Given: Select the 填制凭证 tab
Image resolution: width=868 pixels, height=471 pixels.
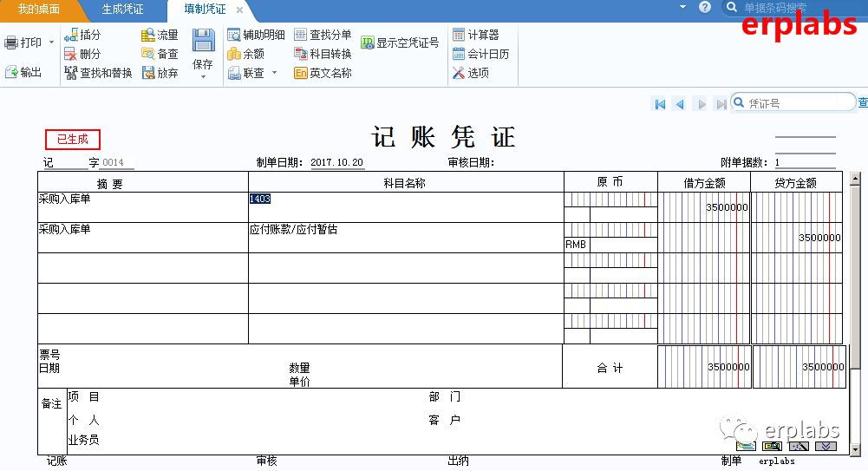Looking at the screenshot, I should click(205, 9).
